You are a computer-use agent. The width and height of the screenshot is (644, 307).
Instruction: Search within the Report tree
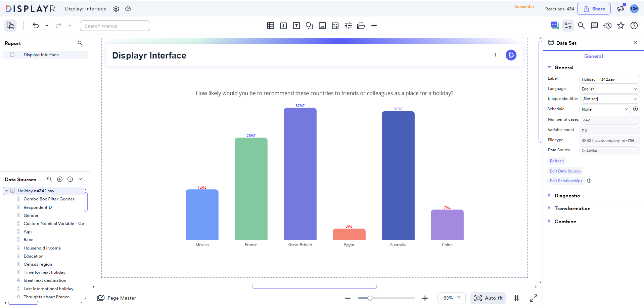80,43
